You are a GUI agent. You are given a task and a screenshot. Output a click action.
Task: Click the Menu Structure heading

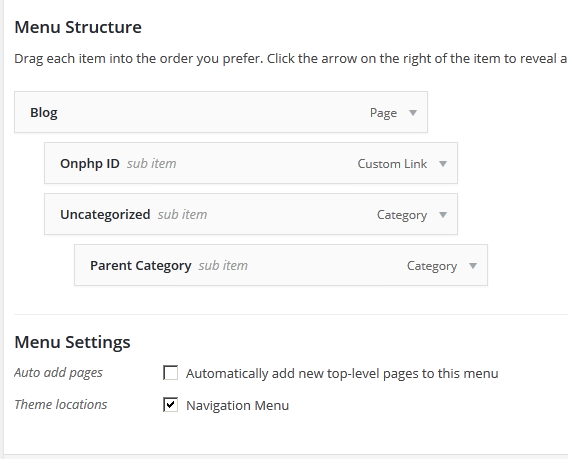[x=78, y=27]
